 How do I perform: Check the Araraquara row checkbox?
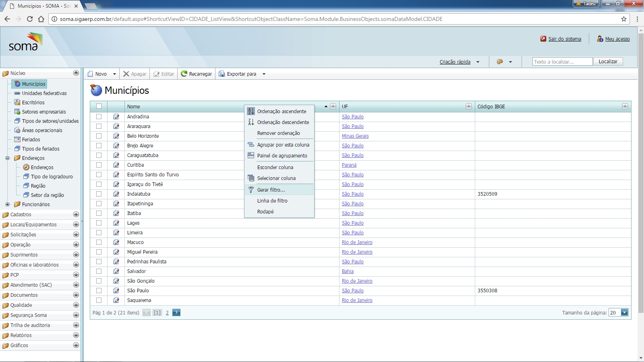[x=99, y=126]
